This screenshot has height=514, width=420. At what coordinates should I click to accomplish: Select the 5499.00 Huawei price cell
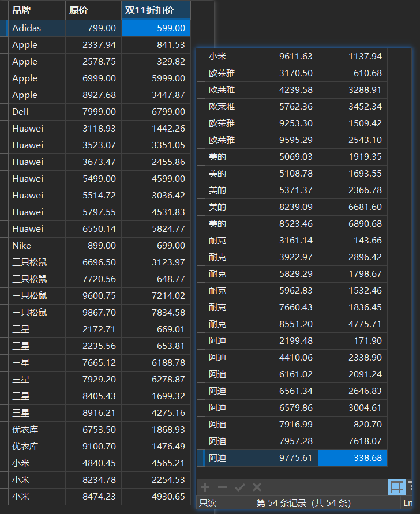93,179
